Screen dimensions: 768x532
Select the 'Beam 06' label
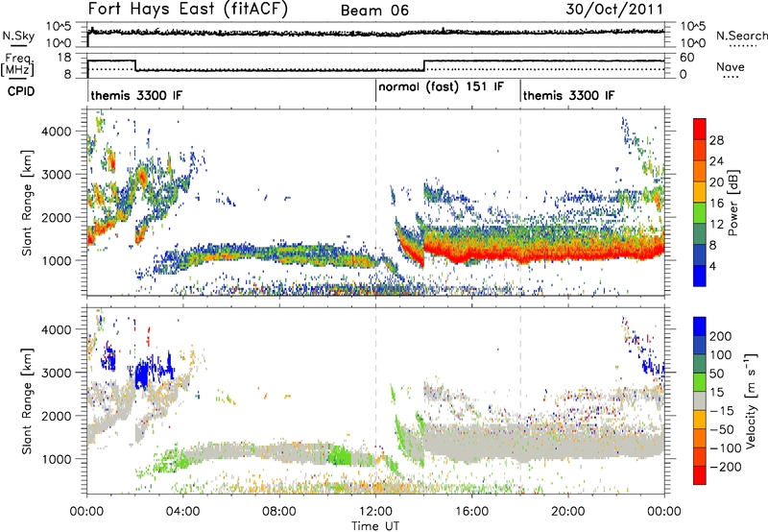pyautogui.click(x=374, y=11)
